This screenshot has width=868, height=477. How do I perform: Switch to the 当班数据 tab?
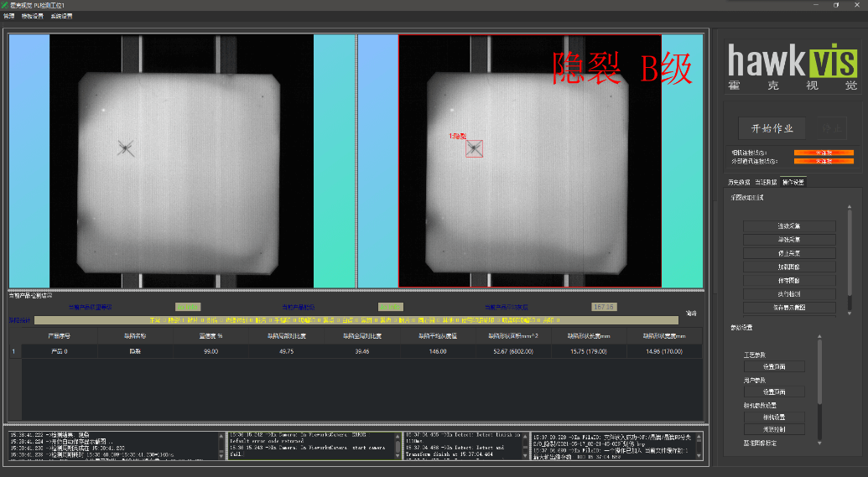coord(767,182)
